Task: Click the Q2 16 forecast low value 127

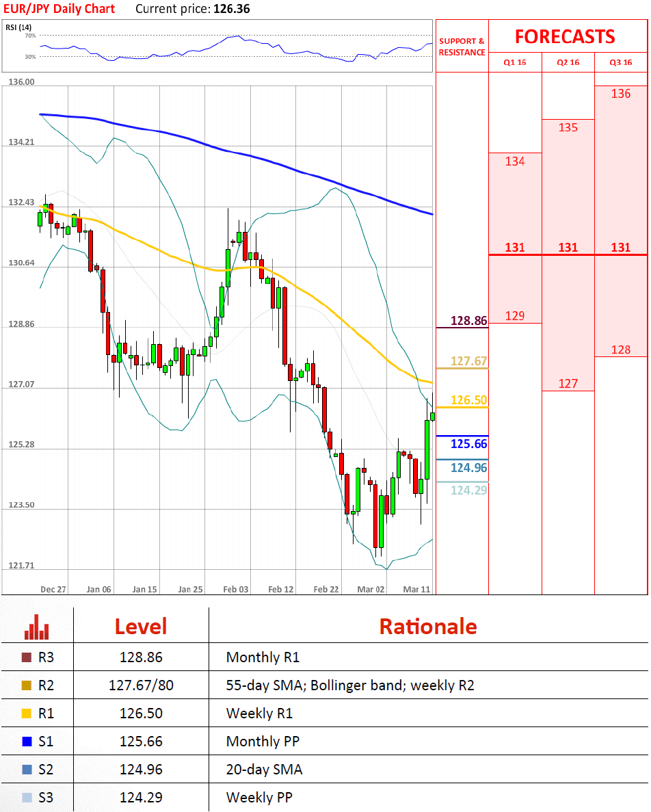Action: pos(568,384)
